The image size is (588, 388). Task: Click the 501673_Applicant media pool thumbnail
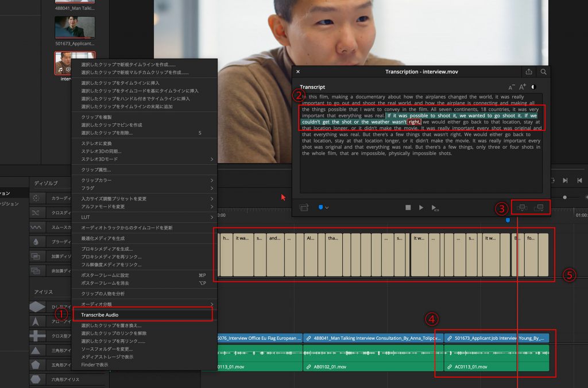[x=75, y=28]
